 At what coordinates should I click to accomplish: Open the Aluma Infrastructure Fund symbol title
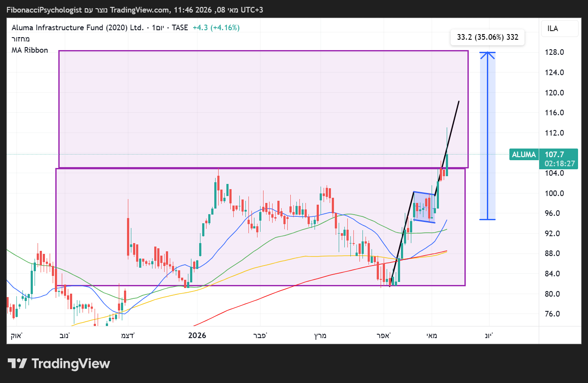[x=77, y=28]
